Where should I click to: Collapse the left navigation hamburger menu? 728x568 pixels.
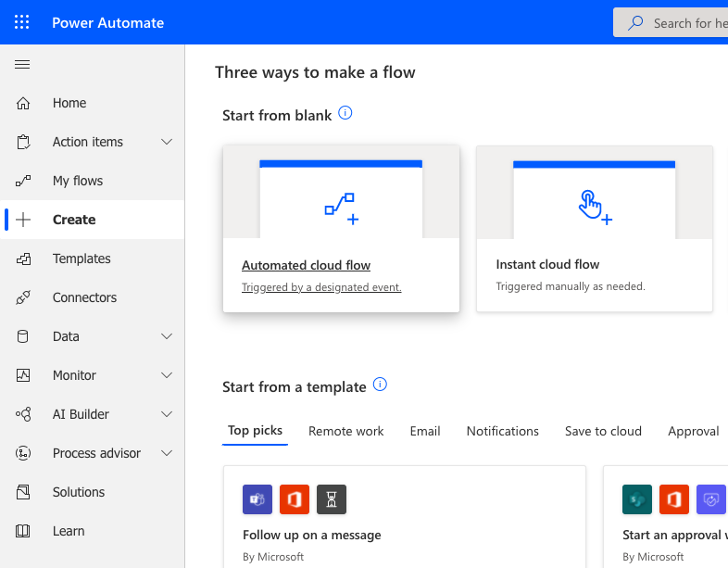point(23,64)
